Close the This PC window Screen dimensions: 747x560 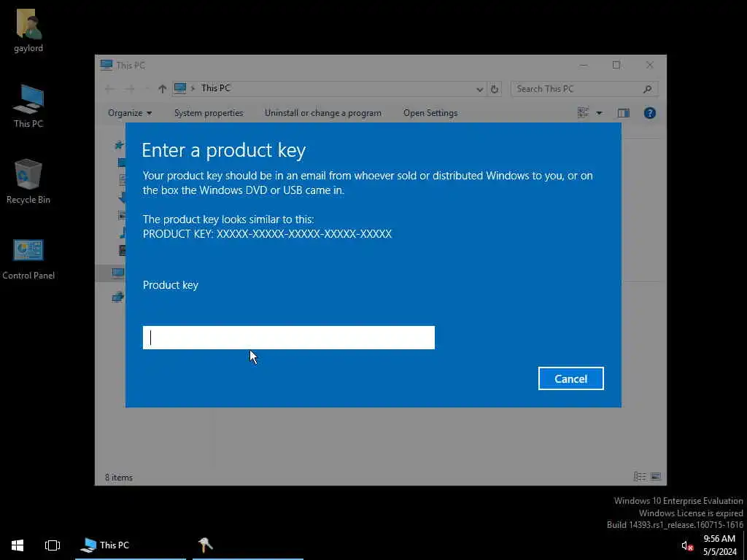coord(650,65)
